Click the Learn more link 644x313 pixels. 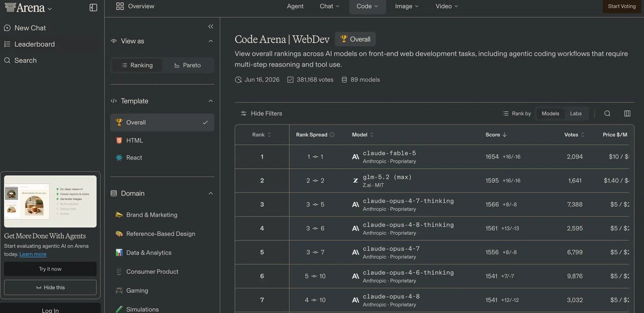pos(33,254)
